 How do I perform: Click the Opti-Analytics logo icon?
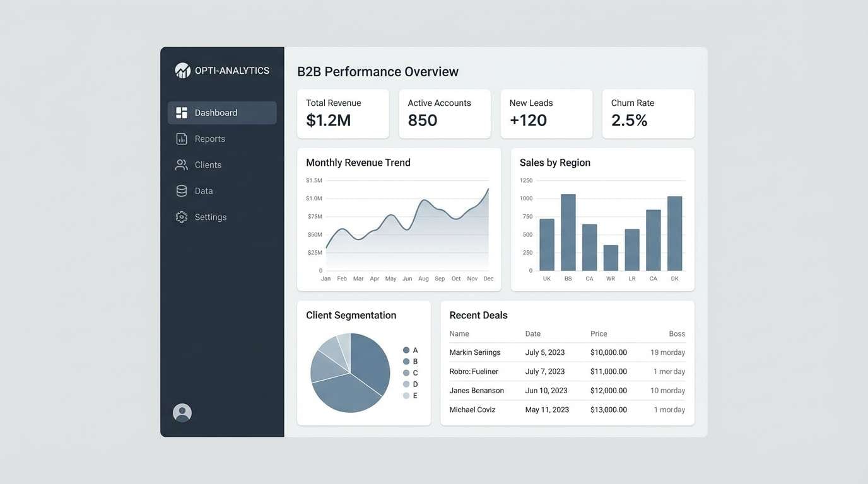tap(182, 70)
